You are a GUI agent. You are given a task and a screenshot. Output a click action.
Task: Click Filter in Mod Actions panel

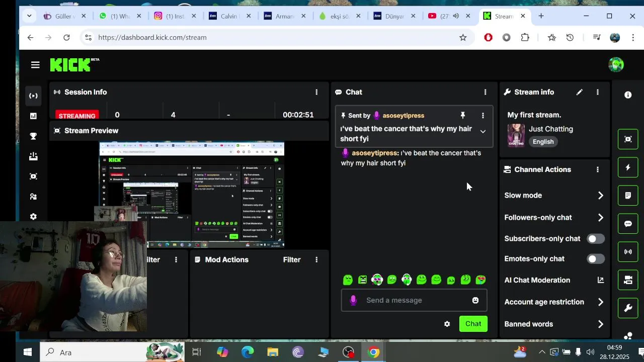click(x=292, y=259)
